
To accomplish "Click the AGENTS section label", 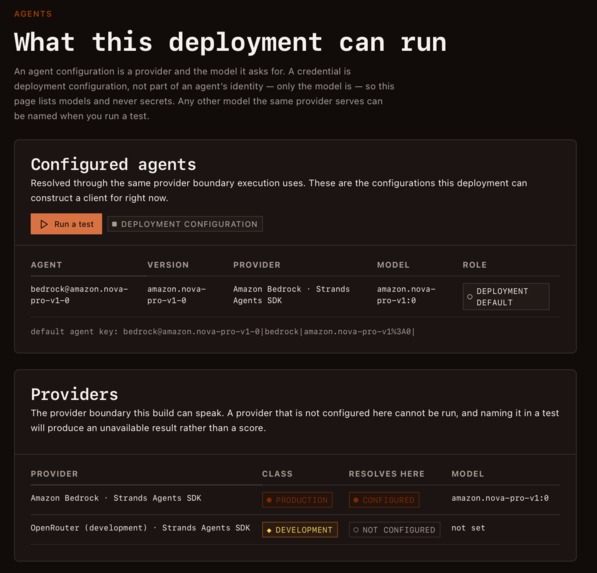I will tap(33, 14).
